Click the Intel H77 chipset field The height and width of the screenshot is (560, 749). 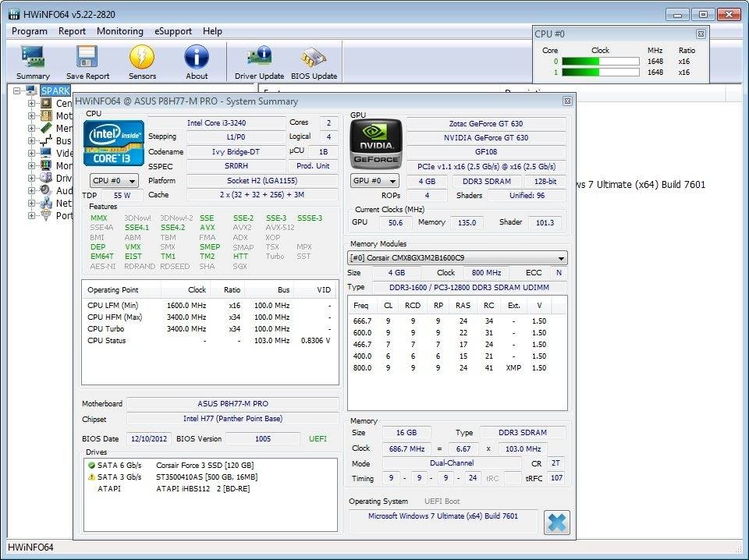pos(233,419)
